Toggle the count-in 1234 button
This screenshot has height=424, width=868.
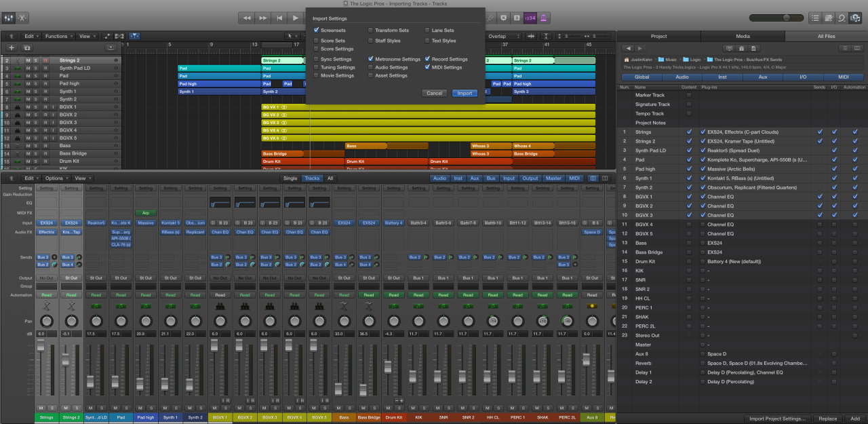coord(530,18)
